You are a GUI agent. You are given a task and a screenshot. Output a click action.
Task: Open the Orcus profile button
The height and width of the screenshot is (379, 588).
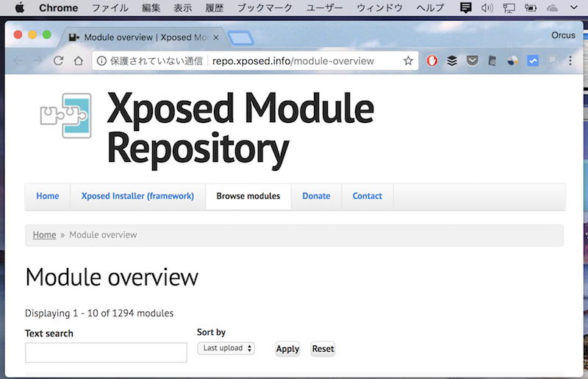click(x=563, y=35)
